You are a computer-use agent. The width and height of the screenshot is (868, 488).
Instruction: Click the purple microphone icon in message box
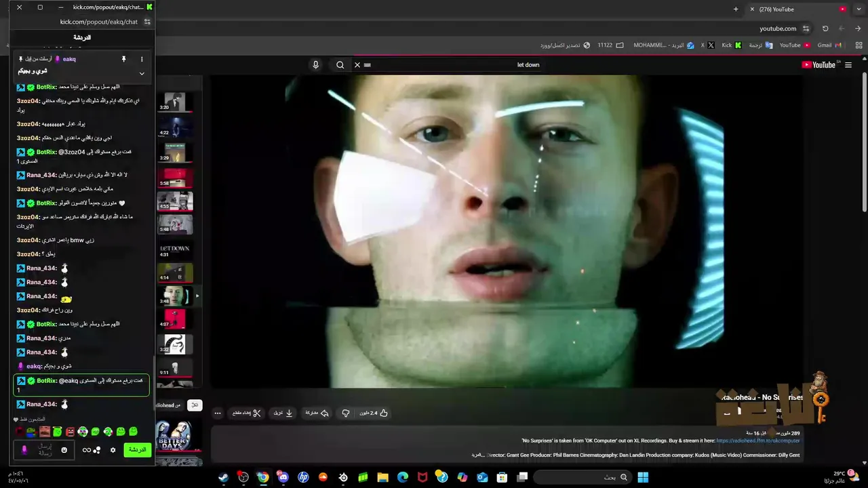click(x=24, y=450)
